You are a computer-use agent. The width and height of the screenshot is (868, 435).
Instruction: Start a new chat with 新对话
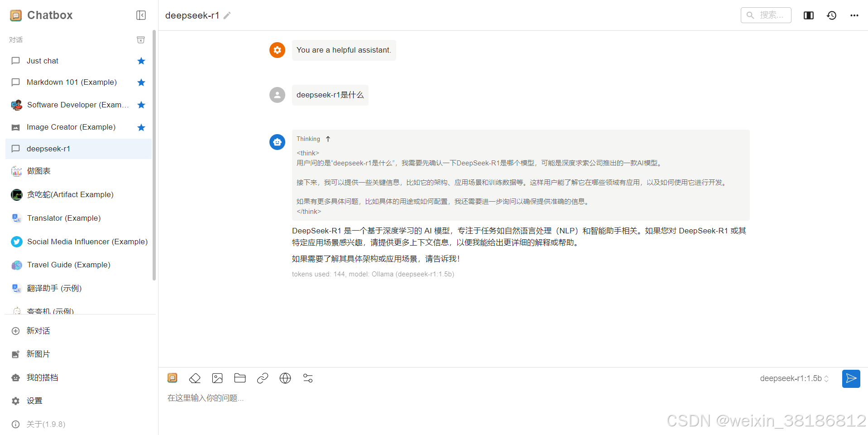click(x=78, y=331)
